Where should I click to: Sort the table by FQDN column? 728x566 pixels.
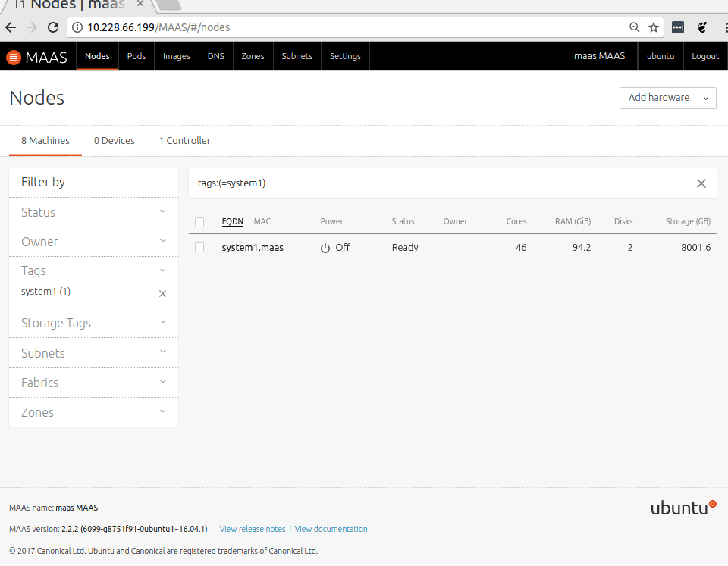233,222
